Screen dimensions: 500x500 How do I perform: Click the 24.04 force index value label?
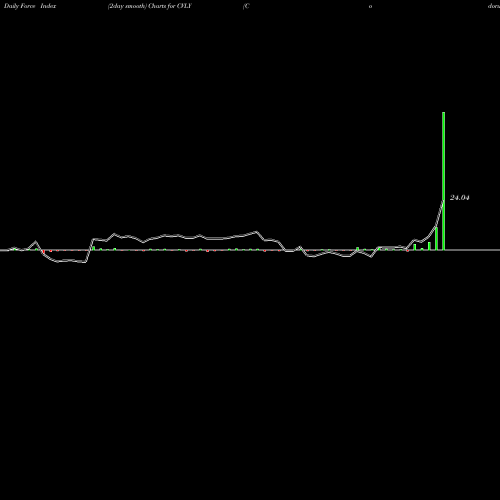pos(460,198)
